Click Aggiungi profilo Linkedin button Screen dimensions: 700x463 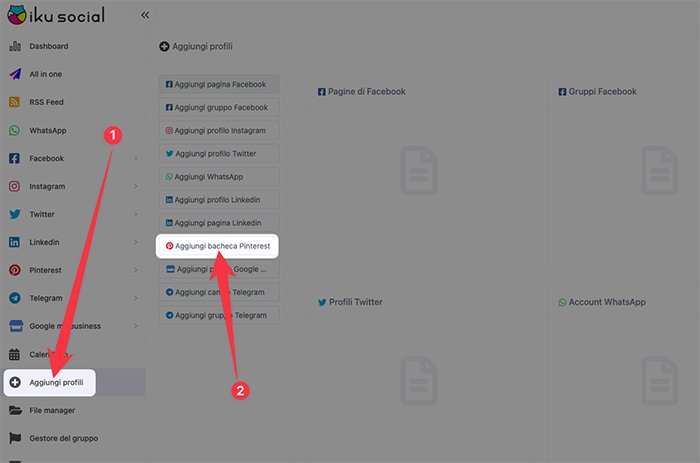pyautogui.click(x=219, y=200)
